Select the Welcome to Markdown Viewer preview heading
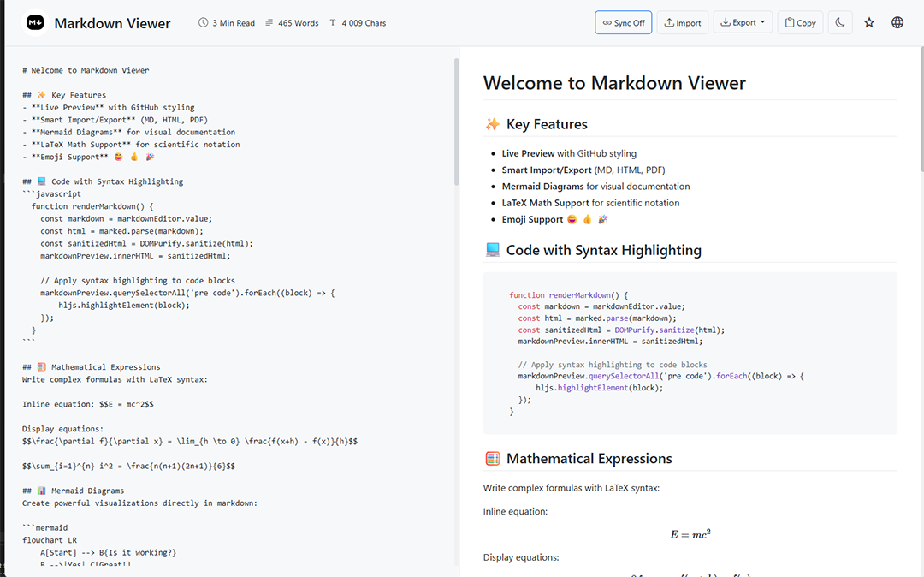The height and width of the screenshot is (577, 924). 615,83
